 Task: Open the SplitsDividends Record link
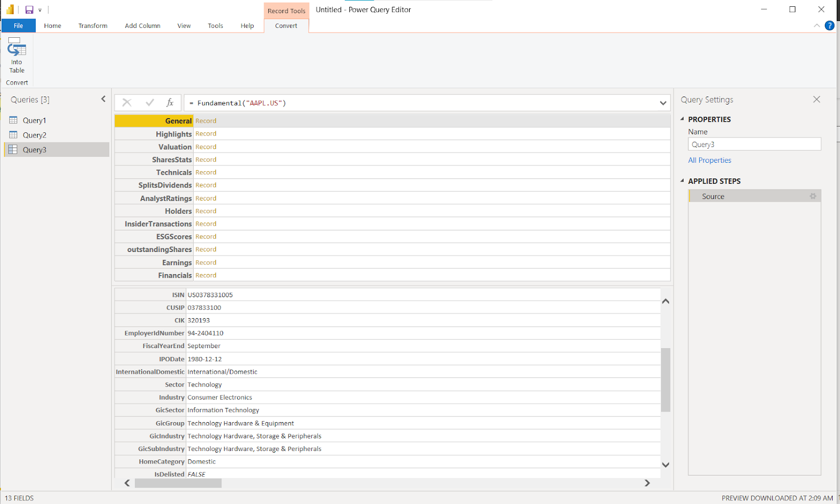tap(206, 185)
